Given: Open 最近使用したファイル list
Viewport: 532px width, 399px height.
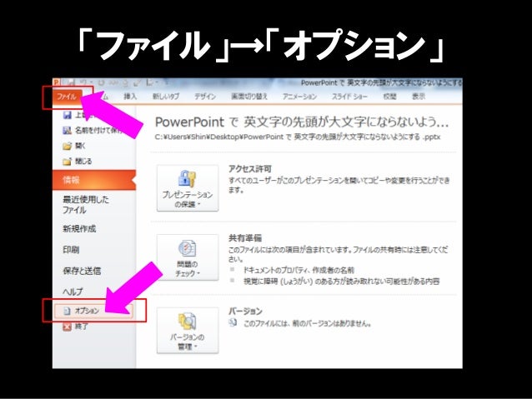Looking at the screenshot, I should (86, 204).
